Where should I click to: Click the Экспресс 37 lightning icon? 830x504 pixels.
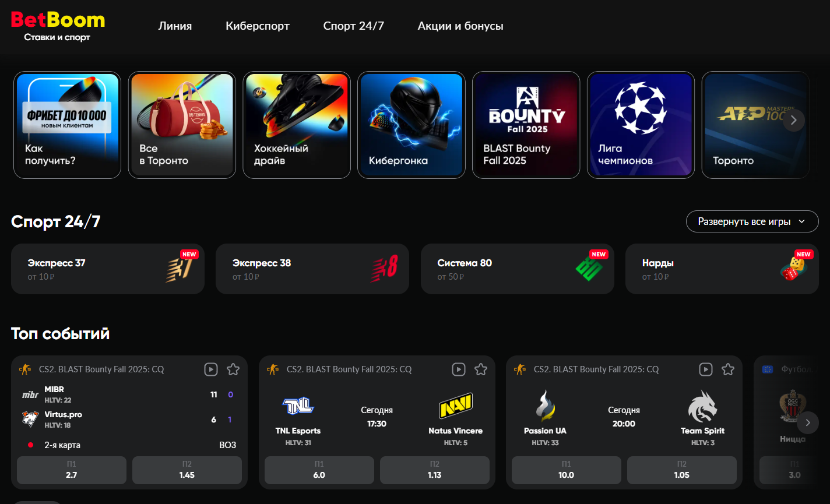coord(178,270)
